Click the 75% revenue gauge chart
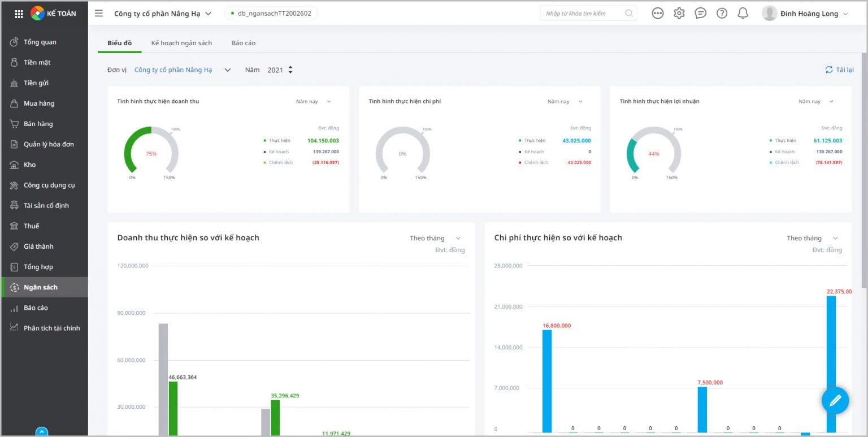This screenshot has width=868, height=437. click(x=151, y=153)
